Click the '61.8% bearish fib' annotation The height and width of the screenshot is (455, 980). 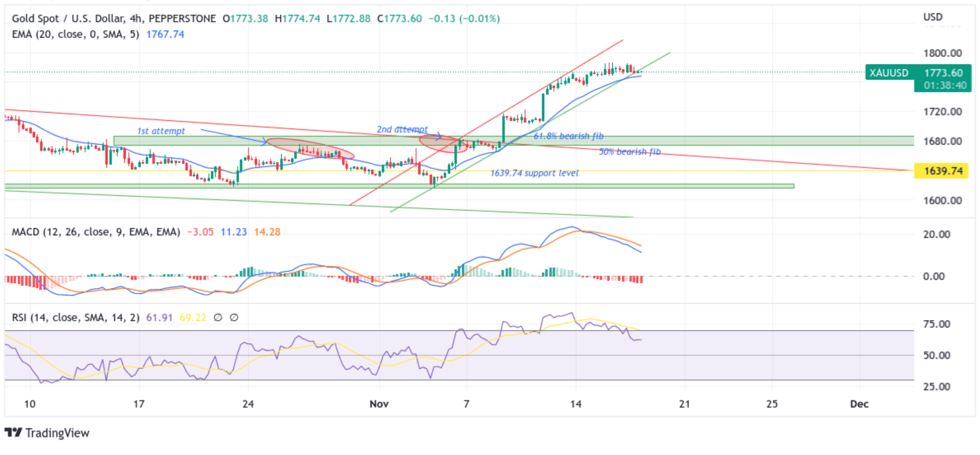coord(568,136)
